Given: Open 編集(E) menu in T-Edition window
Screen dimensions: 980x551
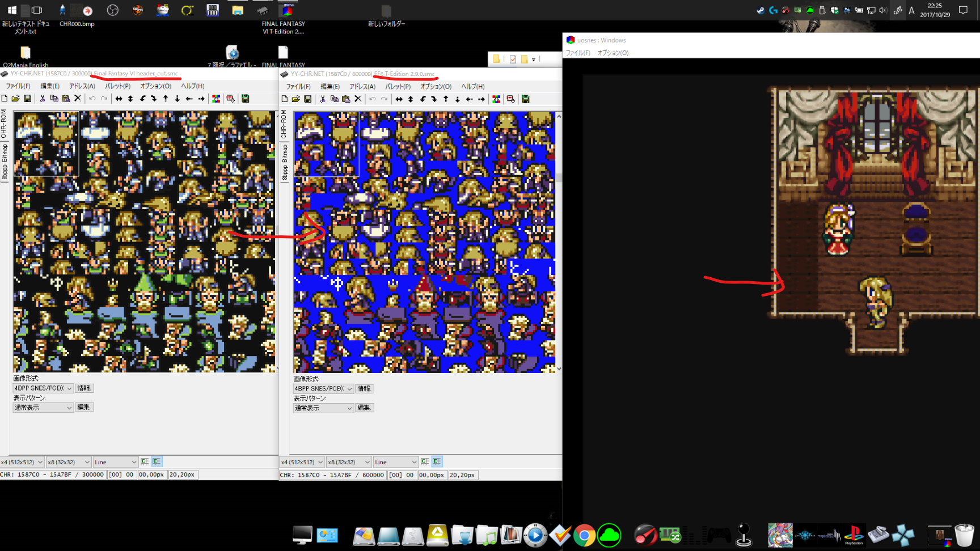Looking at the screenshot, I should point(330,87).
